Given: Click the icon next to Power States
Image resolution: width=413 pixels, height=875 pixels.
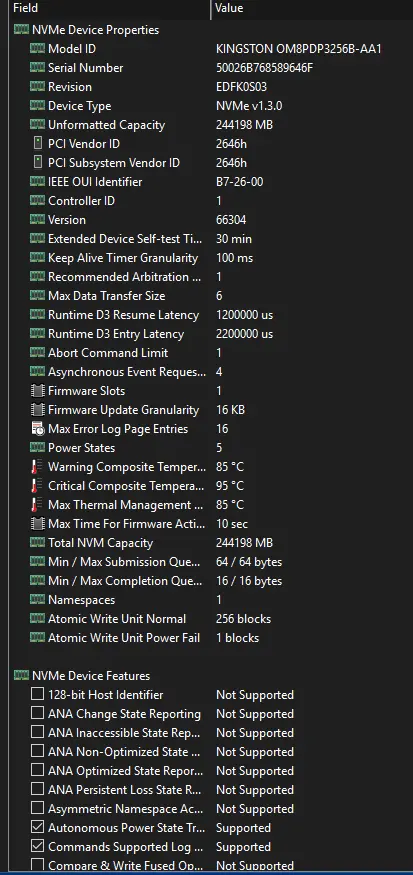Looking at the screenshot, I should coord(37,448).
